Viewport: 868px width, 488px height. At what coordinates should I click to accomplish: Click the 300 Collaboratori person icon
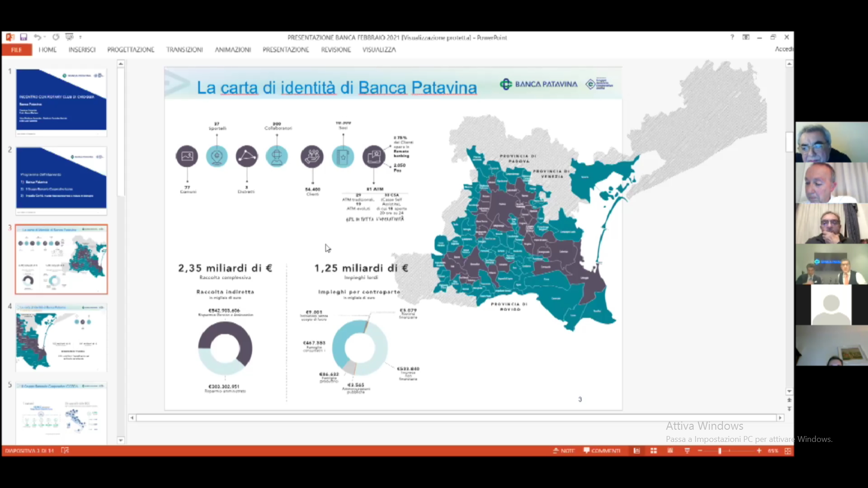[x=277, y=156]
